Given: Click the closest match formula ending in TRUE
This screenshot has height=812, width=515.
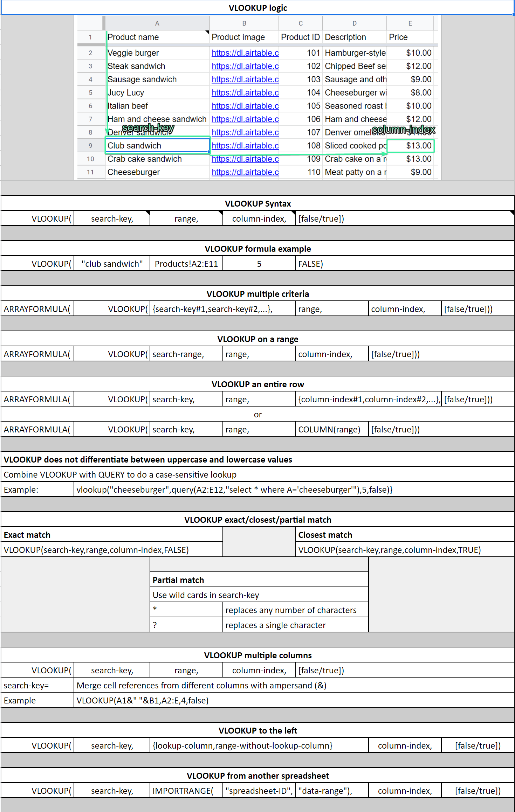Looking at the screenshot, I should click(405, 550).
